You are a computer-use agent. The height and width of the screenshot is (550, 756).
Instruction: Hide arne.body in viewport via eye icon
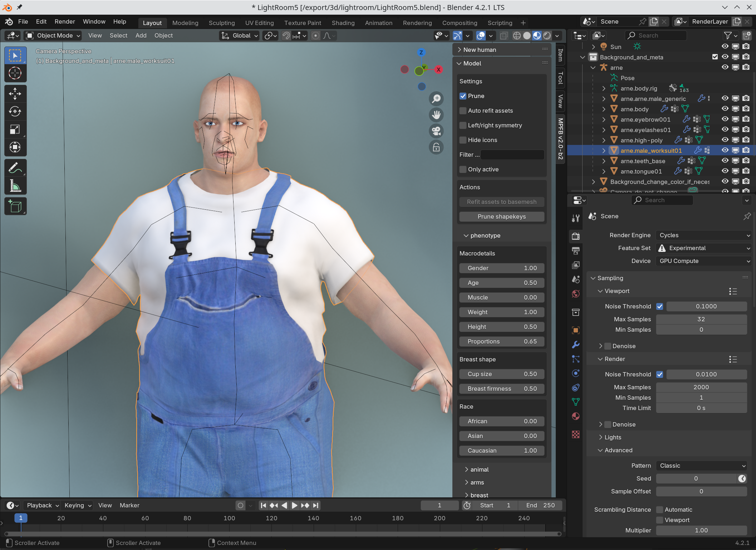[x=725, y=109]
